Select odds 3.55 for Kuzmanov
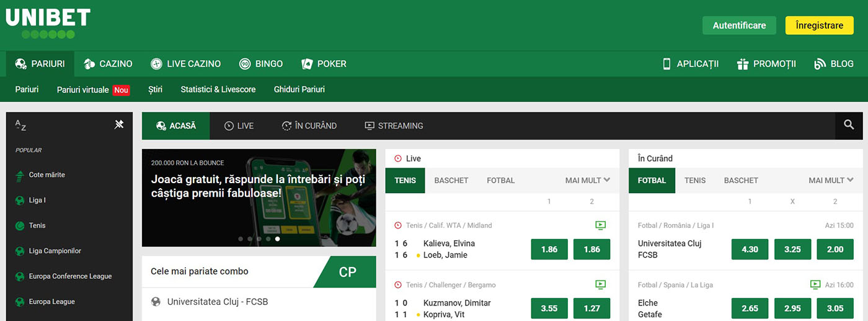 click(549, 309)
